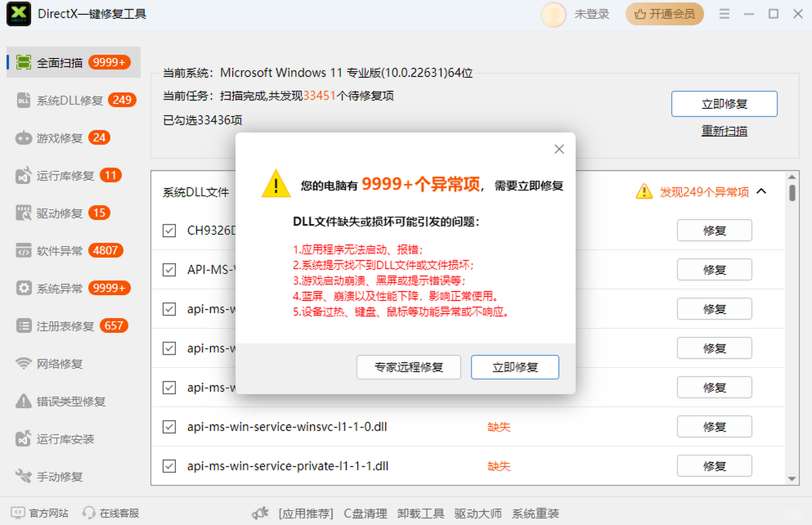Switch to 错误类型修复 tab

[x=73, y=401]
